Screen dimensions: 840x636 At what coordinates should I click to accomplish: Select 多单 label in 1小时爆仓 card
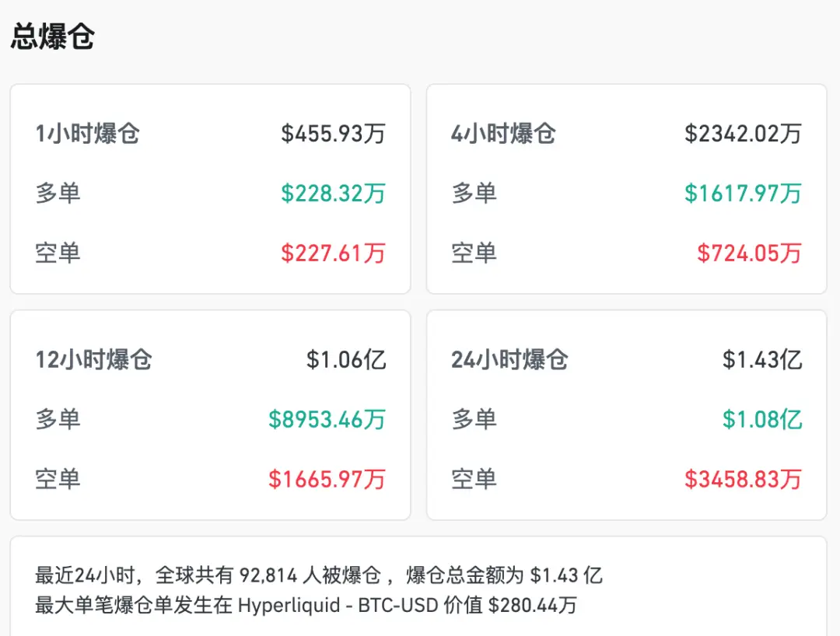(x=58, y=194)
